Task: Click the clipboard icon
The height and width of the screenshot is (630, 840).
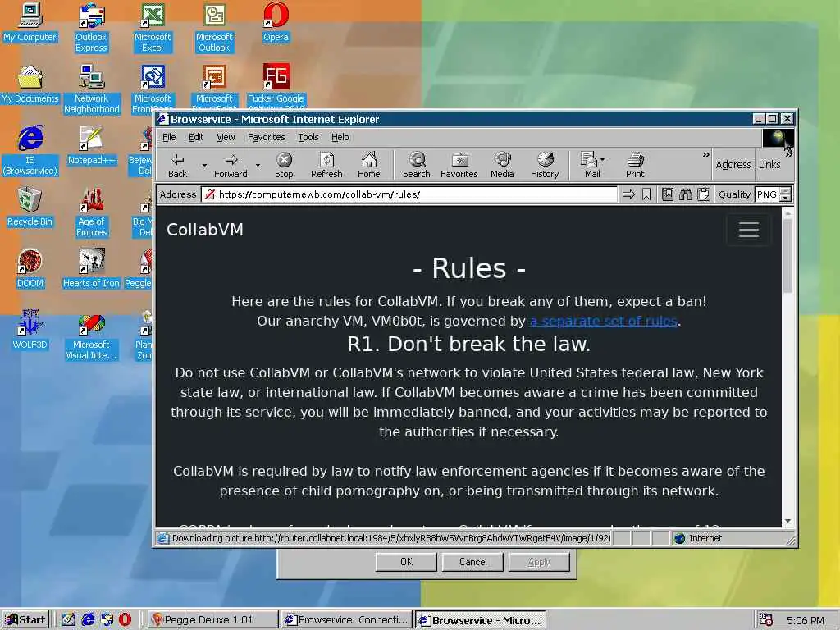Action: coord(704,194)
